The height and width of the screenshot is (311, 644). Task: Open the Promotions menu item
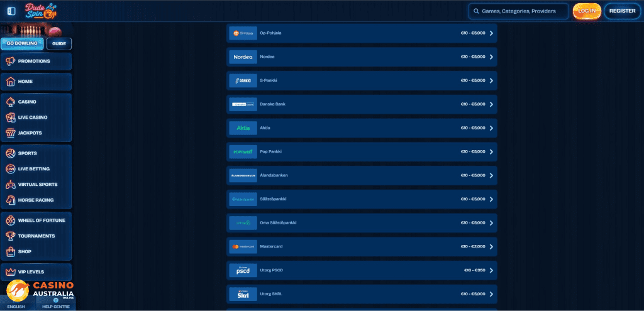pyautogui.click(x=36, y=61)
